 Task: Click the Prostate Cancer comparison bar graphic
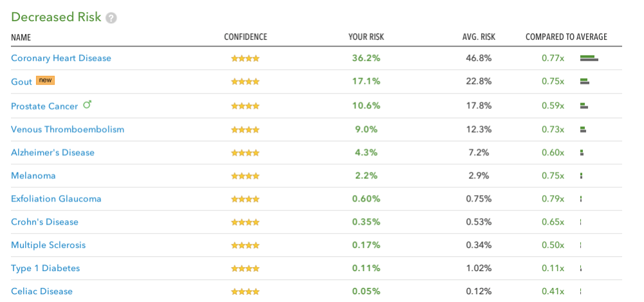click(584, 106)
